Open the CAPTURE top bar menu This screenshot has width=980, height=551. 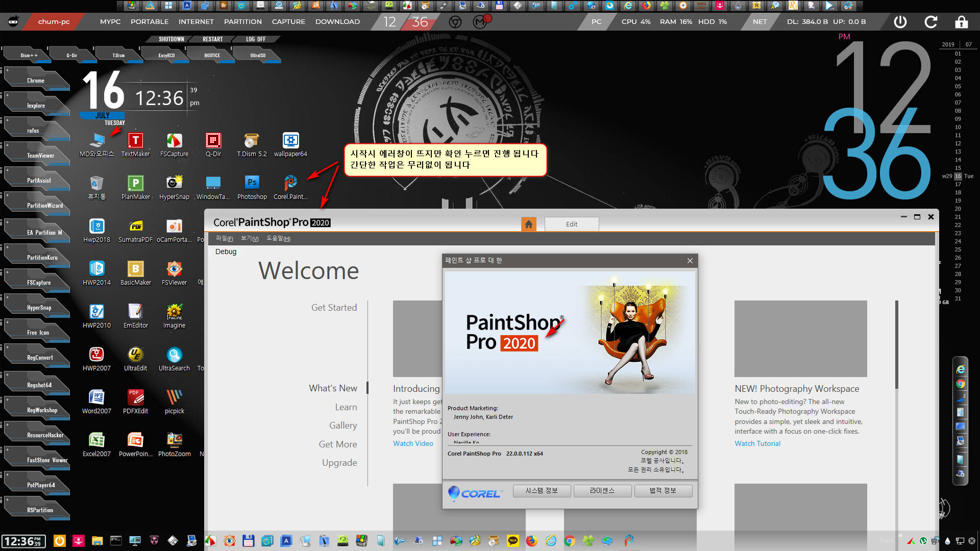tap(288, 22)
